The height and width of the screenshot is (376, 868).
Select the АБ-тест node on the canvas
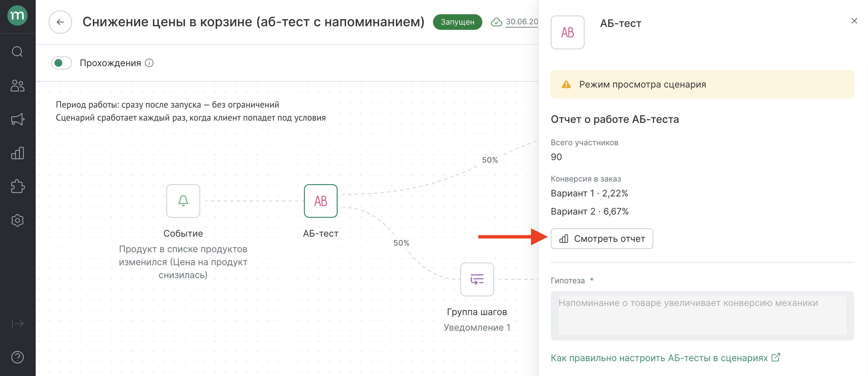pyautogui.click(x=321, y=201)
